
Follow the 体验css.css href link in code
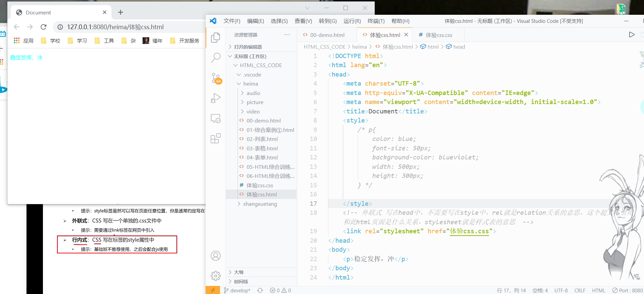click(x=469, y=231)
